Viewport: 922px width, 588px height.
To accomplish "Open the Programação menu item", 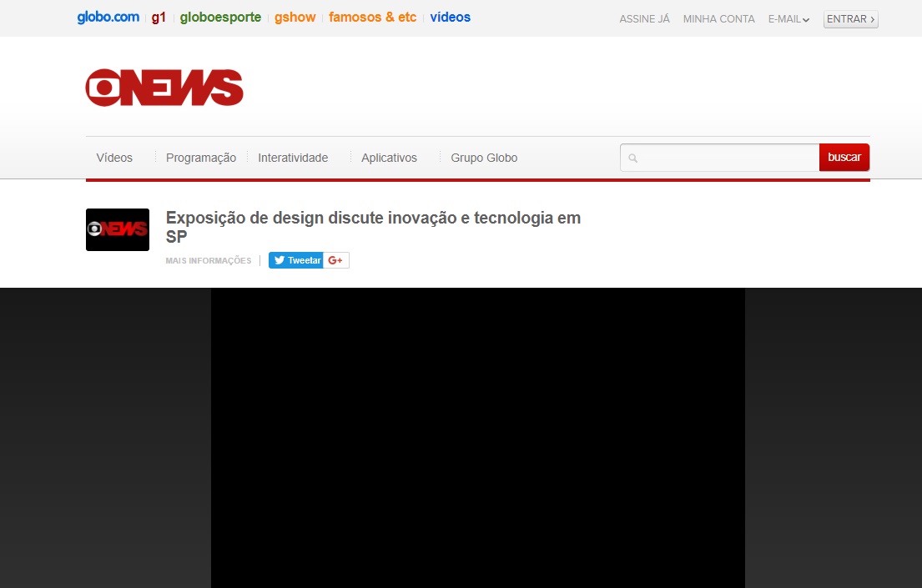I will (201, 158).
